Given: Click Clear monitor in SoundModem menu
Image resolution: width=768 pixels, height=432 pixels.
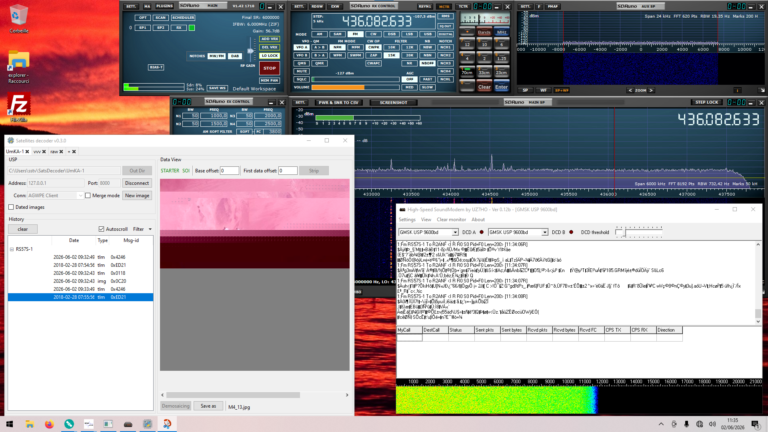Looking at the screenshot, I should click(451, 219).
